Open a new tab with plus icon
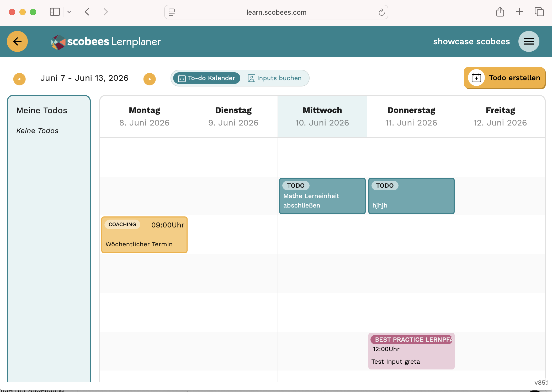This screenshot has width=552, height=392. tap(519, 12)
